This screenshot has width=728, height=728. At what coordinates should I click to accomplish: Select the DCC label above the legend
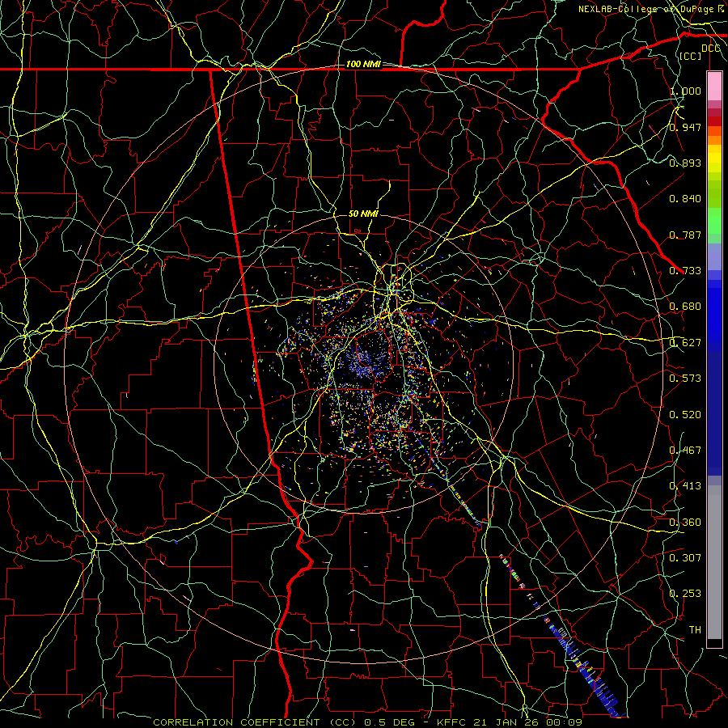[710, 49]
